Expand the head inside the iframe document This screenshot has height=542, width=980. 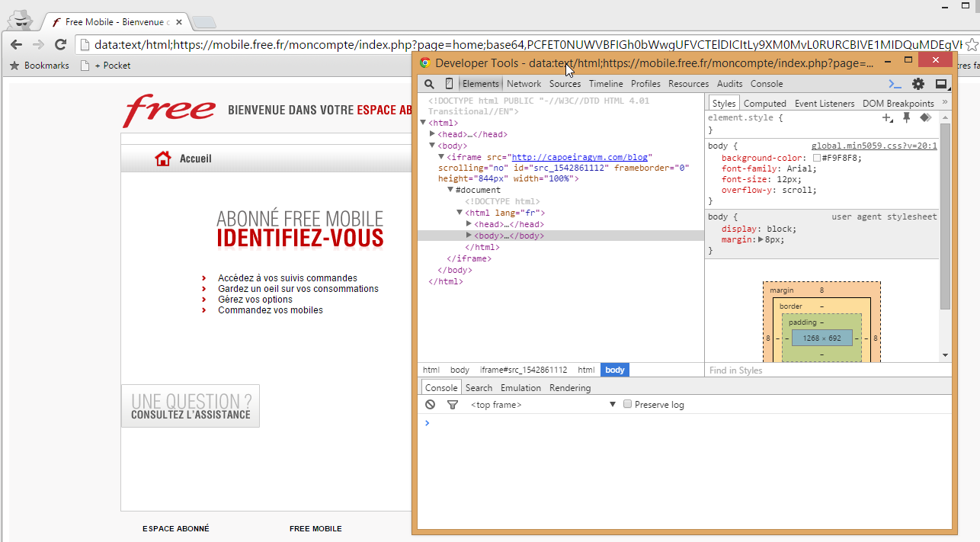[469, 224]
